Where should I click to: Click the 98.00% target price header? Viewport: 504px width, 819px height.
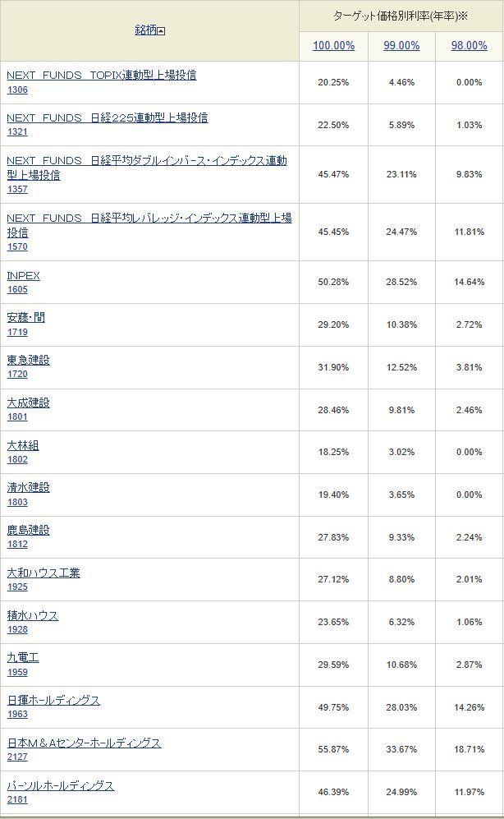pos(469,45)
